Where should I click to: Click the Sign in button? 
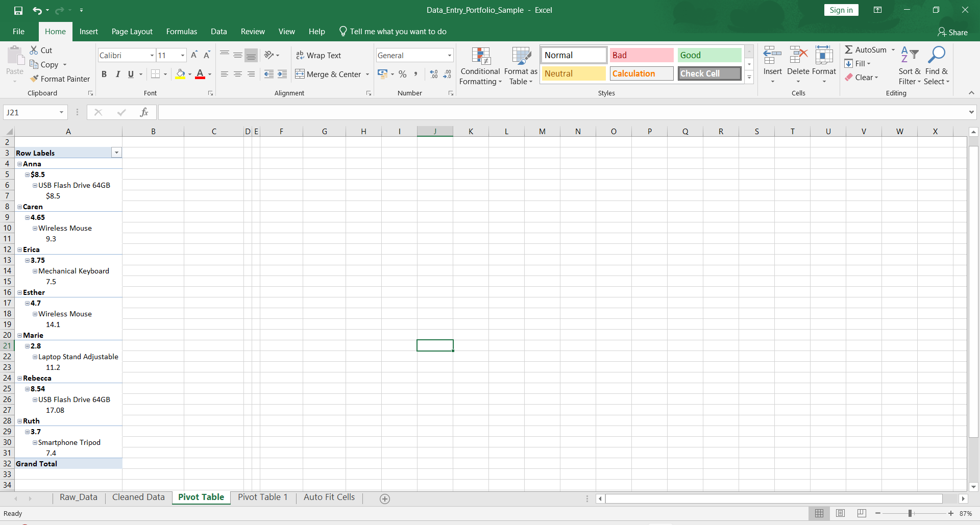click(x=841, y=10)
